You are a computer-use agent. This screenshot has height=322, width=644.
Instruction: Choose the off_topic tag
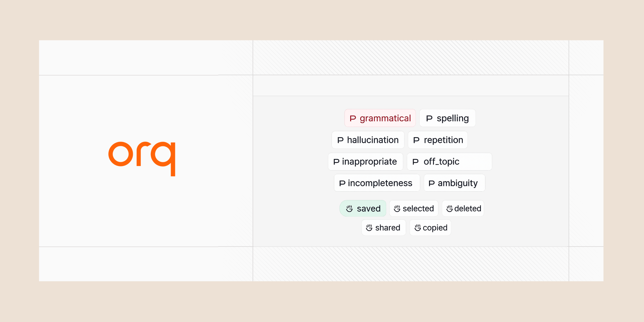tap(449, 162)
